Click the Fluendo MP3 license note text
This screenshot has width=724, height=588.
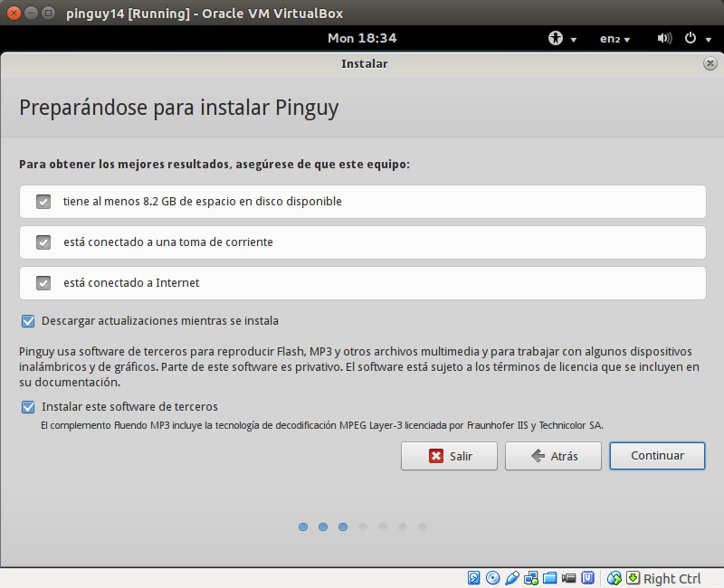[322, 425]
